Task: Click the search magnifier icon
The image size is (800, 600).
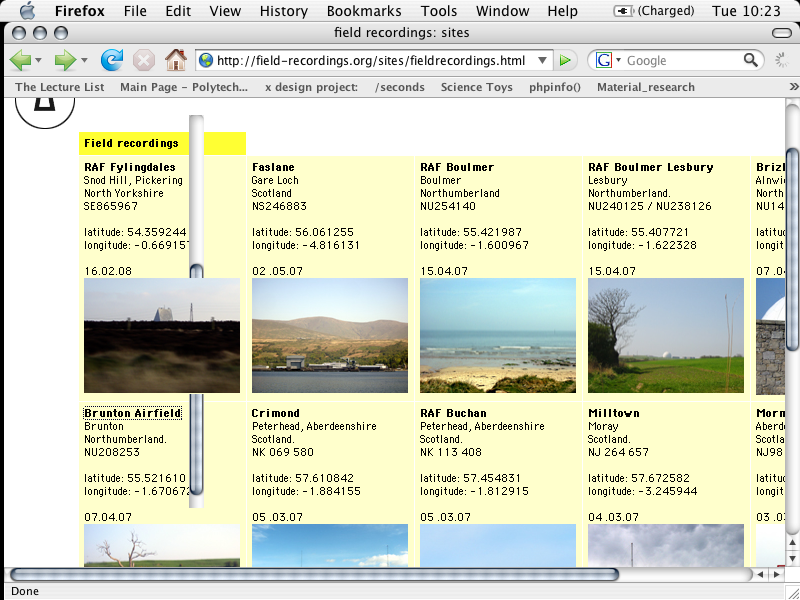Action: point(751,60)
